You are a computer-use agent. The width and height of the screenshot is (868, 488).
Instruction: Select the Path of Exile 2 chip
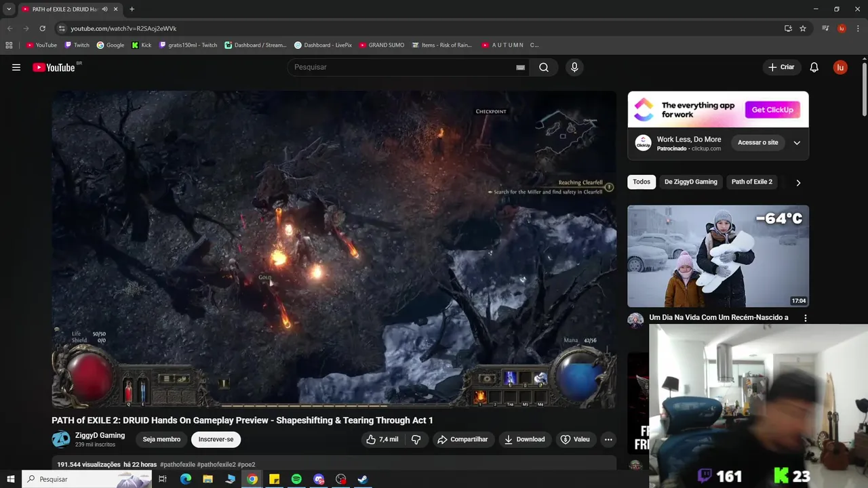751,182
